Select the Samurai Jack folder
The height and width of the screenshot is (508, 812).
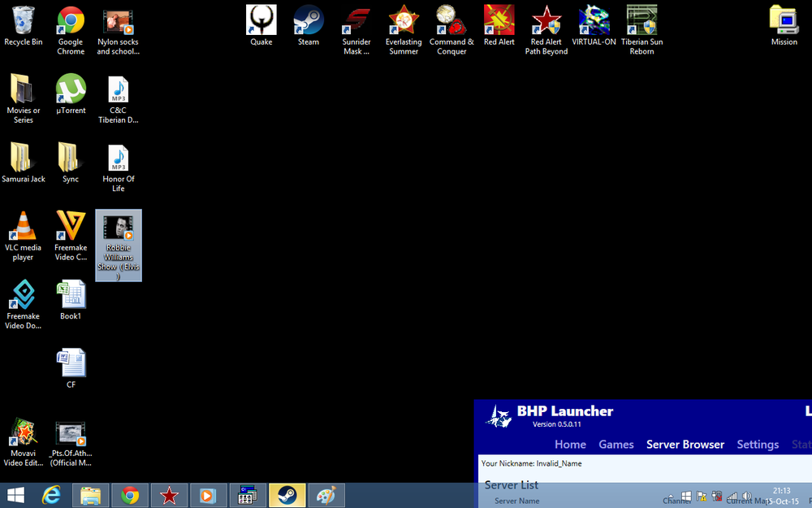pyautogui.click(x=24, y=163)
